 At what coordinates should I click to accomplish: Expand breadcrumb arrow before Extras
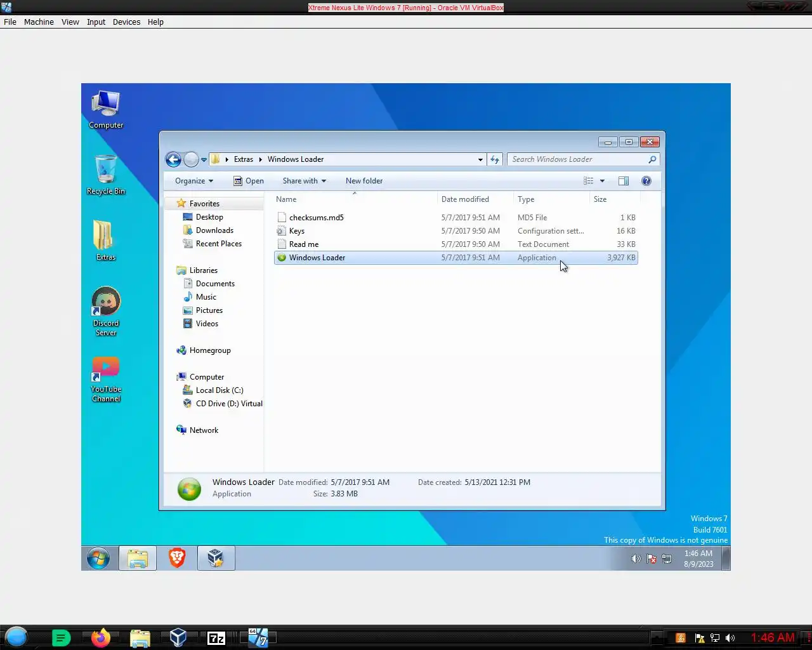(x=226, y=159)
